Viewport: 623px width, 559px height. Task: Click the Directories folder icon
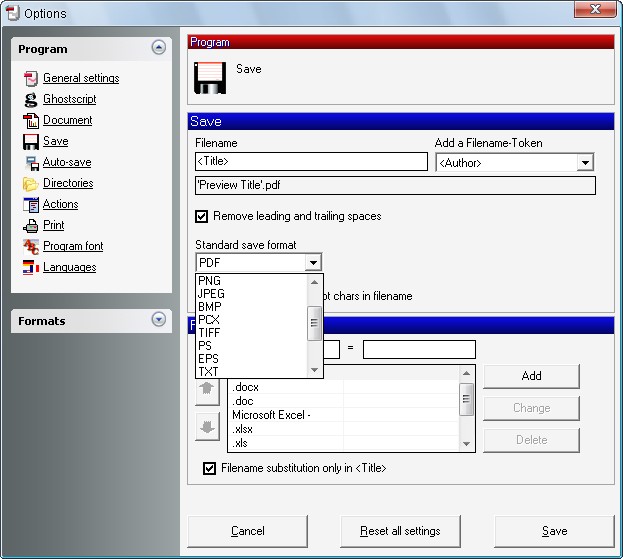point(30,183)
